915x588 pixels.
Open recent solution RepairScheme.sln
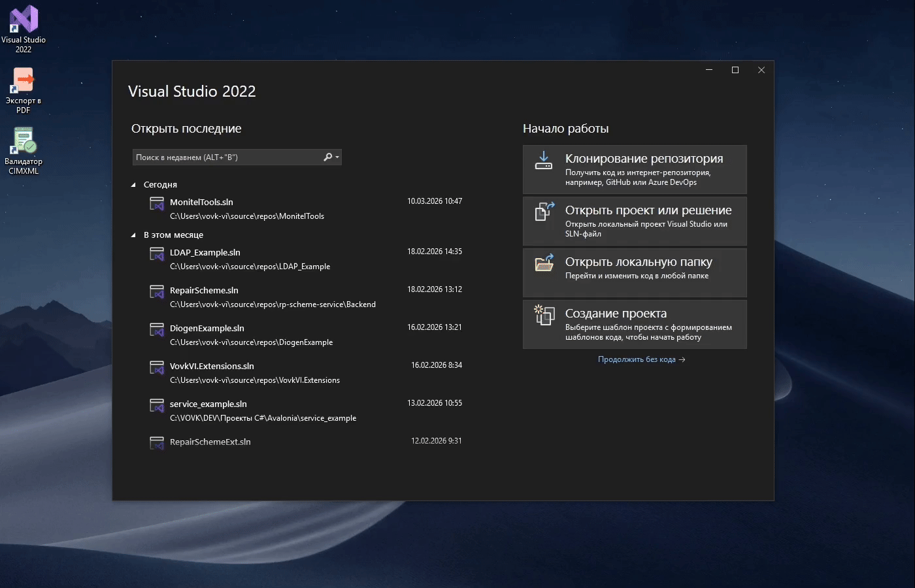click(x=204, y=291)
